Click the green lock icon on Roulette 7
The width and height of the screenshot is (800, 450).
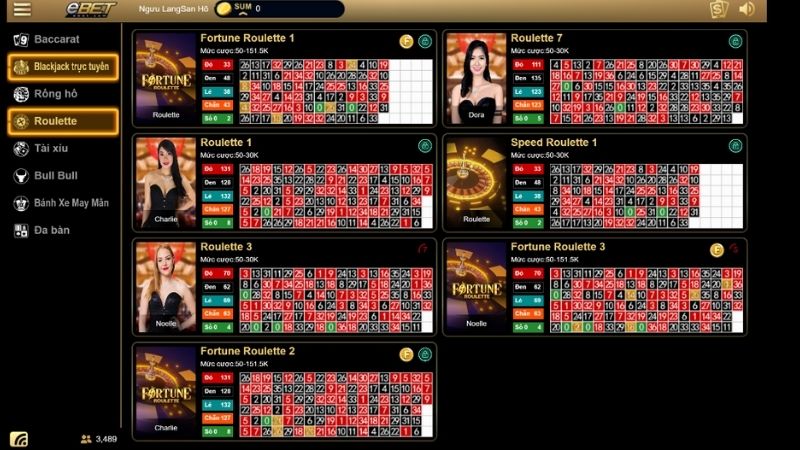735,41
